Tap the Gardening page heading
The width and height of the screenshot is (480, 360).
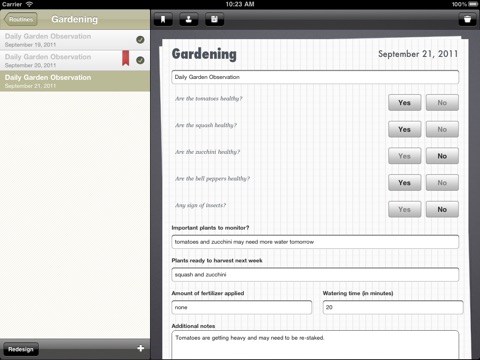coord(204,54)
